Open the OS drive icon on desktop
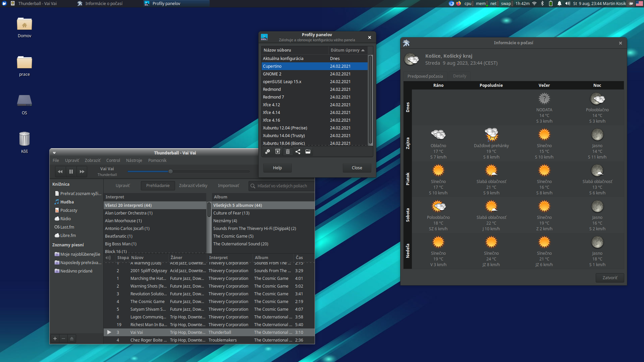Screen dimensions: 644x362 [x=24, y=105]
